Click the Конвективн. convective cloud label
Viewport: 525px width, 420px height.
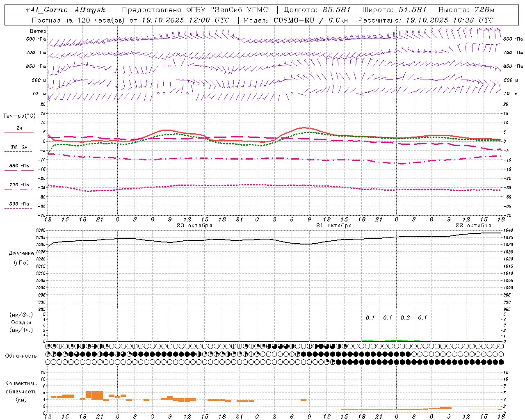pyautogui.click(x=21, y=383)
